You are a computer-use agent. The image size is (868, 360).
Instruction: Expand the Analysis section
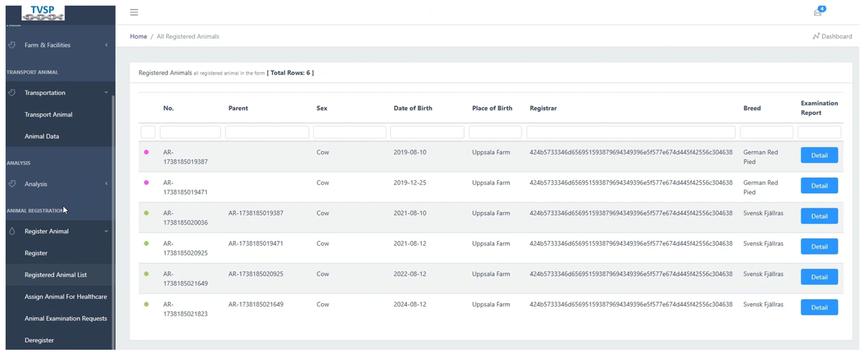(106, 184)
